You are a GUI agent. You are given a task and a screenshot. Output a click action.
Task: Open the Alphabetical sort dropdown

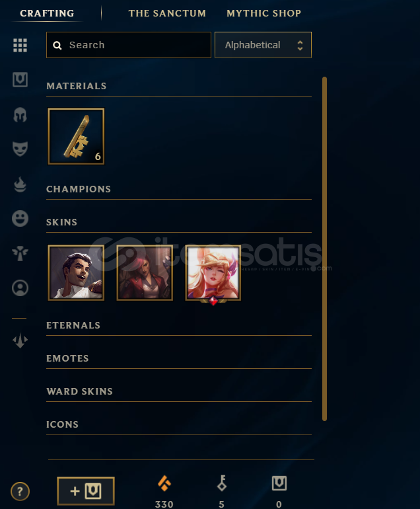[263, 45]
